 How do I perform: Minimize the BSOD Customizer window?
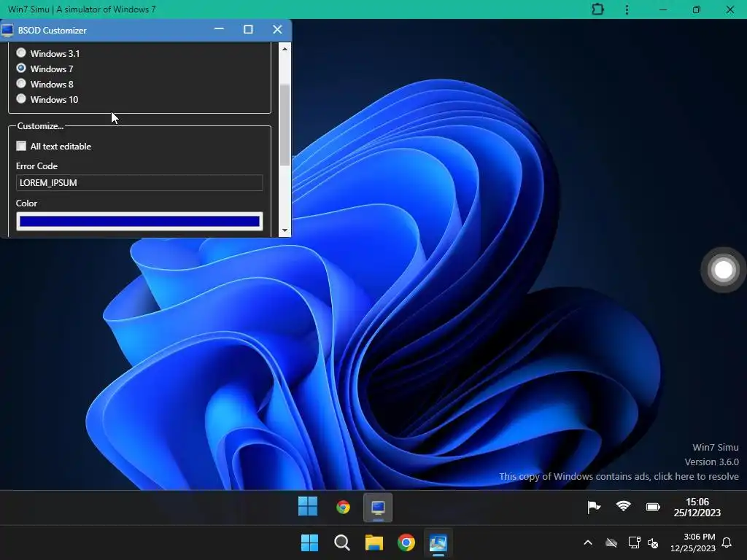coord(219,29)
